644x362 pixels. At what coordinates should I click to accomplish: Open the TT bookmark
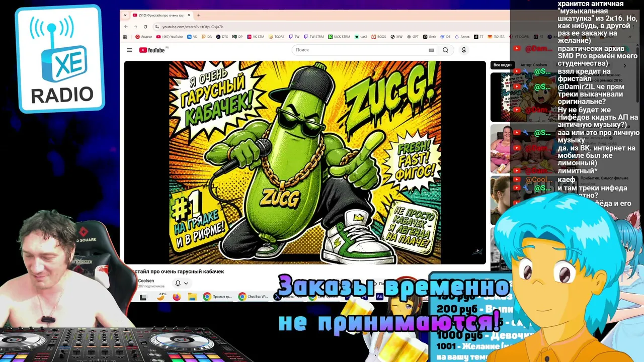(x=479, y=37)
